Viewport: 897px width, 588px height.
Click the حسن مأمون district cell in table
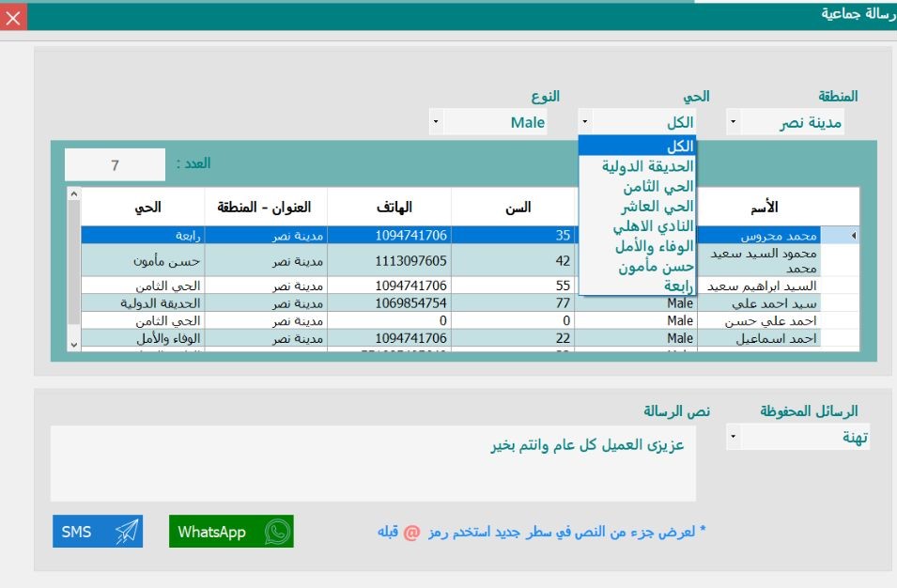coord(143,260)
